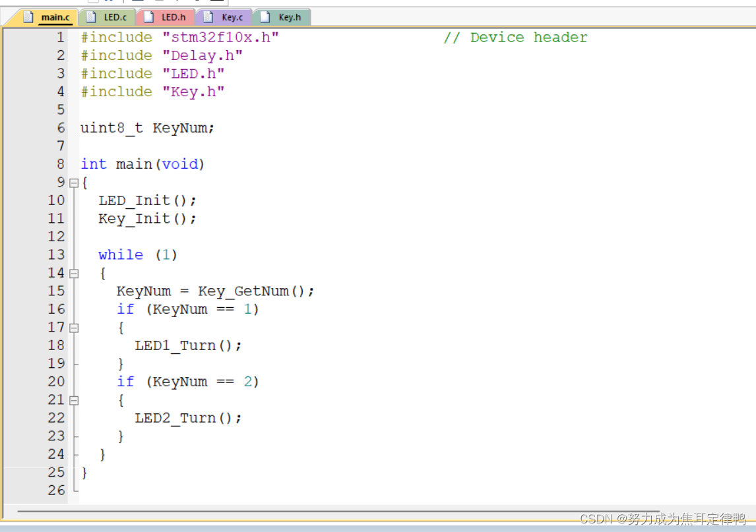Open the LED.c file tab
Viewport: 756px width, 532px height.
tap(108, 17)
